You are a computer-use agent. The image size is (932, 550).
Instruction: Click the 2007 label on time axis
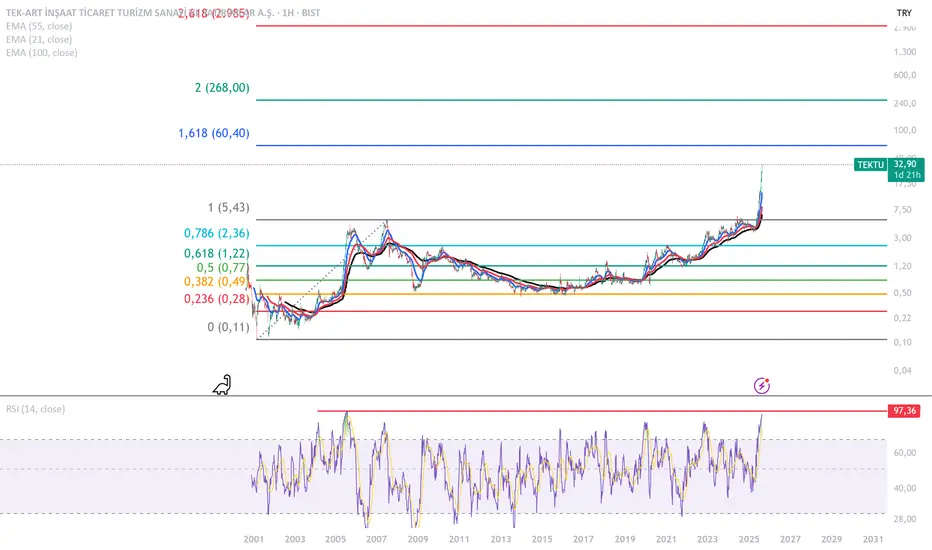pyautogui.click(x=377, y=539)
